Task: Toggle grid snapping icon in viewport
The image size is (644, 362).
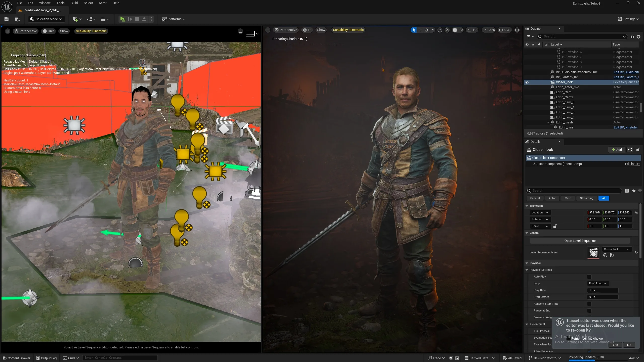Action: (455, 30)
